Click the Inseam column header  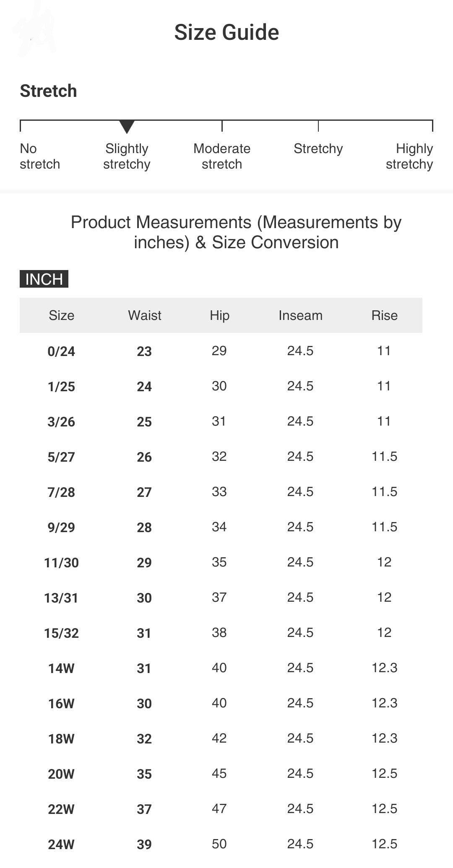coord(300,315)
